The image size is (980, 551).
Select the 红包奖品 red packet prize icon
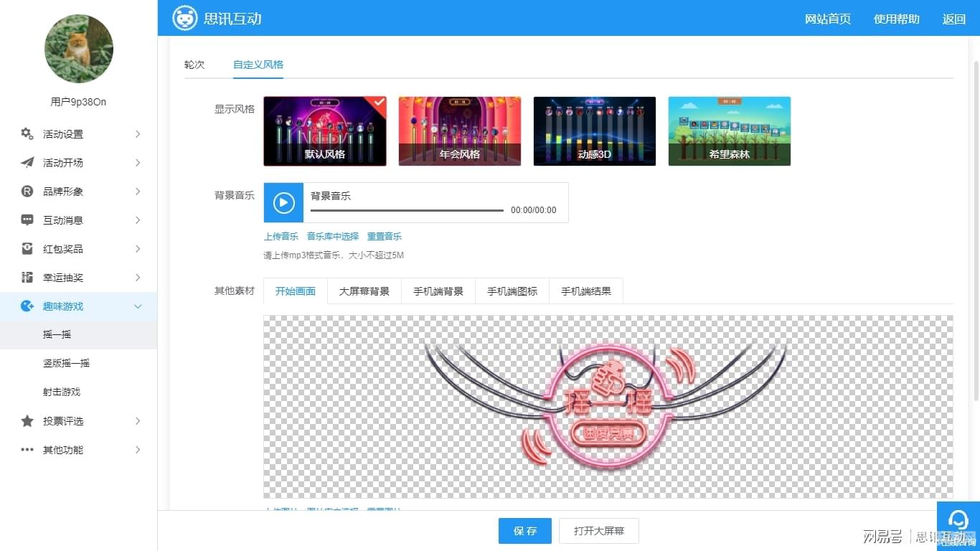click(x=27, y=248)
